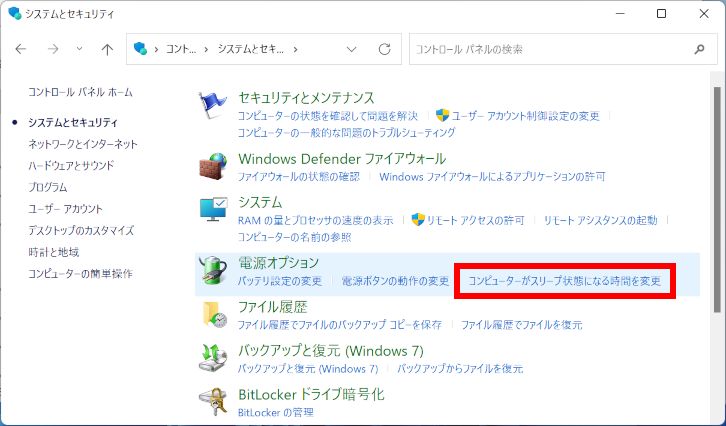
Task: Go up one level with the Up arrow
Action: click(107, 49)
